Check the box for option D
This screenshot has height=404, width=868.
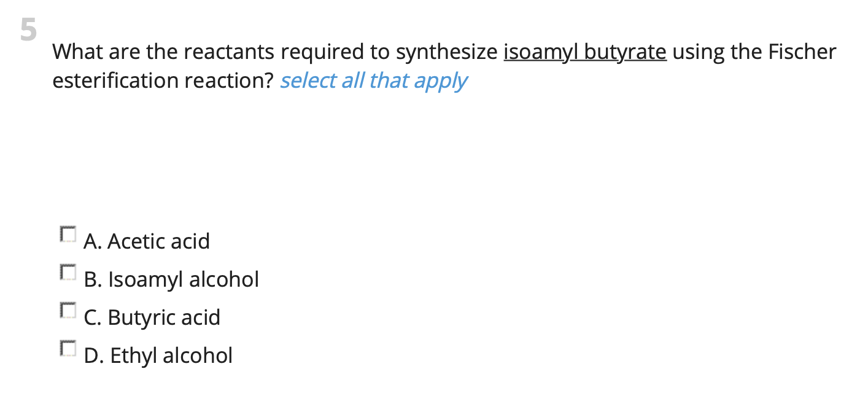[68, 349]
